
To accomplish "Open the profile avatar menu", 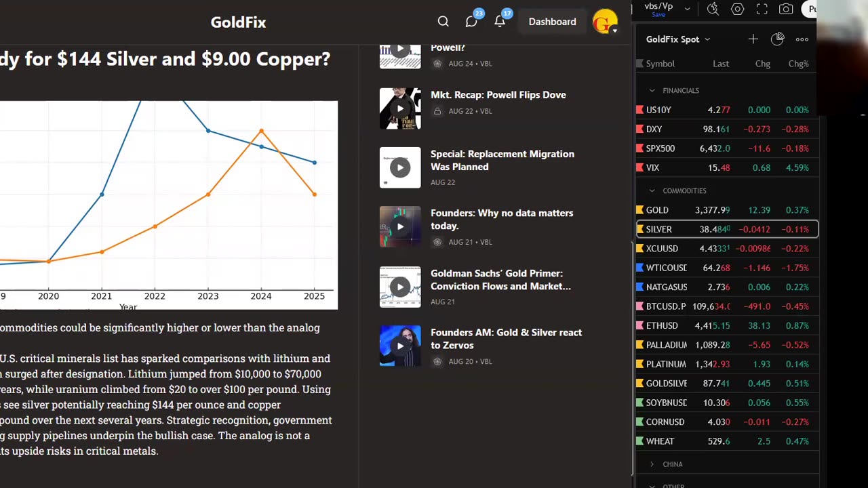I will (x=605, y=22).
